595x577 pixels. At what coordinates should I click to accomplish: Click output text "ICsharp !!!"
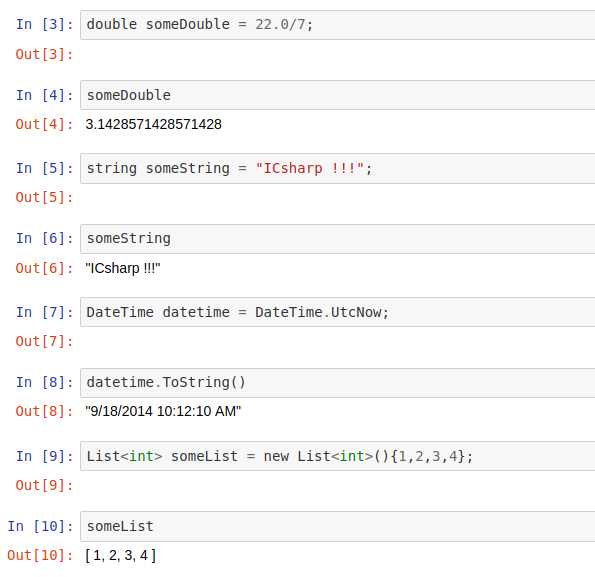pos(123,268)
